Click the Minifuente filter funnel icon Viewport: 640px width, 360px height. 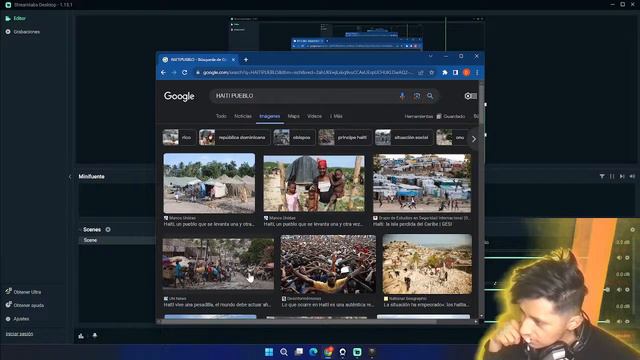pos(602,176)
